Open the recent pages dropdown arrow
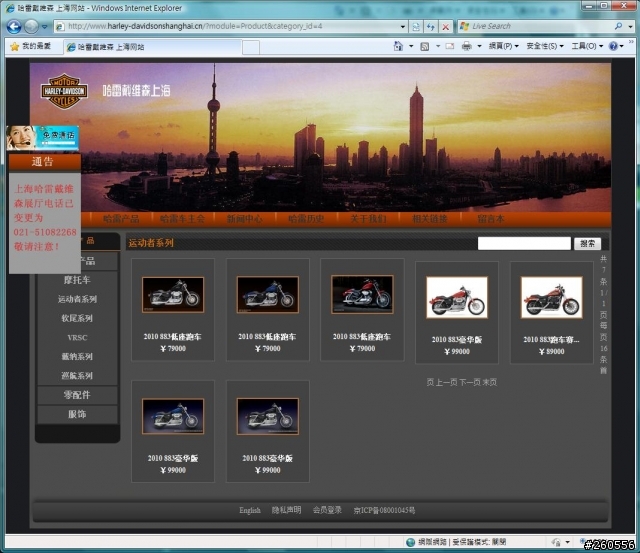This screenshot has height=553, width=640. tap(44, 27)
